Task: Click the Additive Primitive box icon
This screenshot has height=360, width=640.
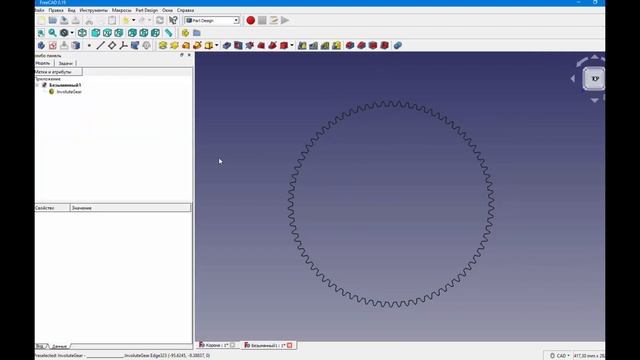Action: tap(209, 45)
